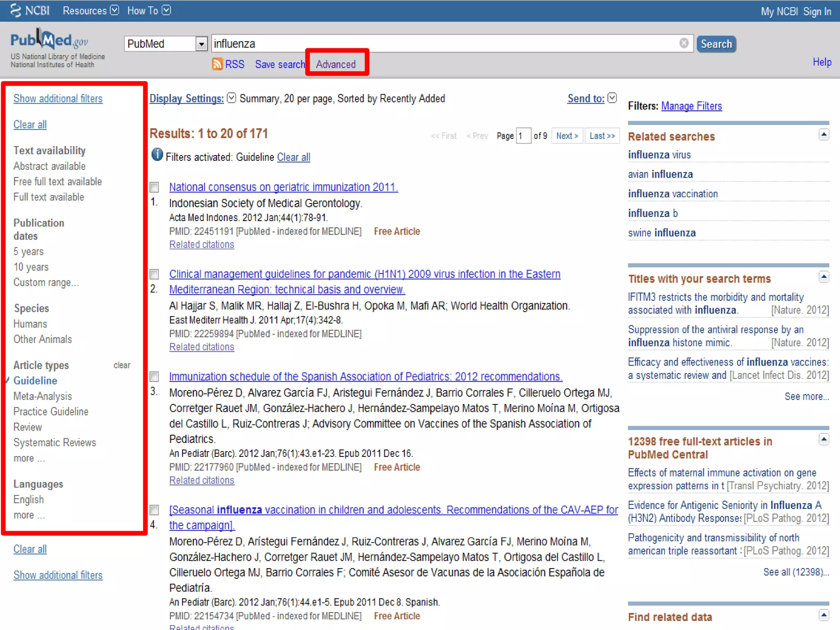
Task: Go to Next results page
Action: coord(567,136)
